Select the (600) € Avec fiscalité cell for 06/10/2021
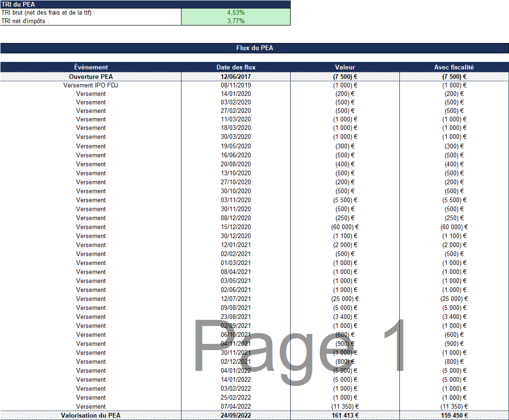This screenshot has height=420, width=509. coord(454,335)
